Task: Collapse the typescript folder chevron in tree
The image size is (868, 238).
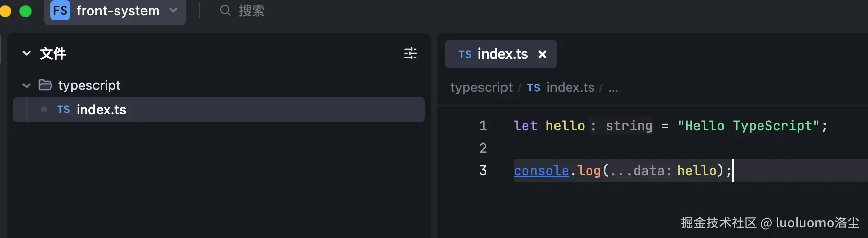Action: tap(27, 85)
